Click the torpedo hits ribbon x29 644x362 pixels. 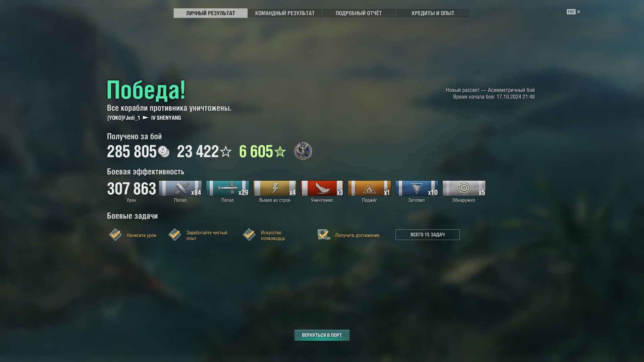[x=227, y=188]
